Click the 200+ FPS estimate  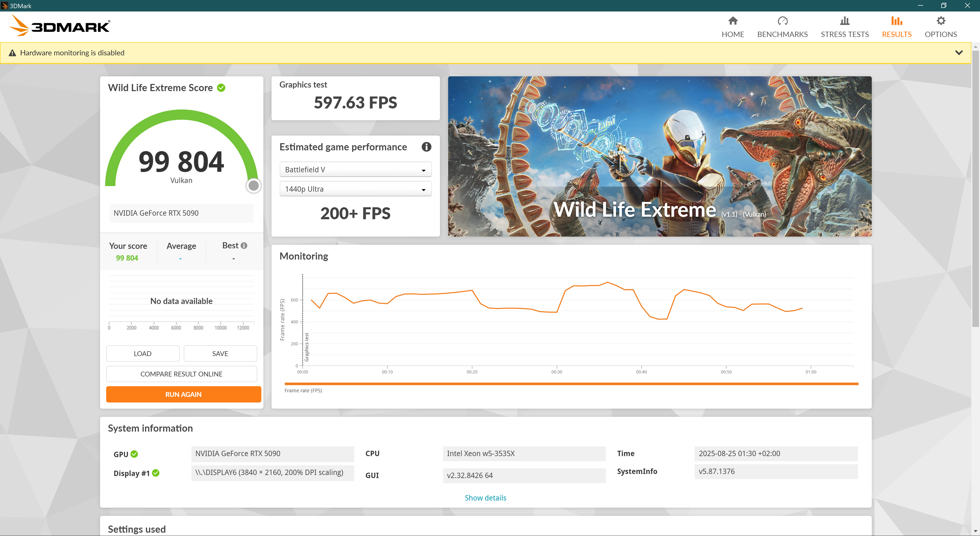[x=355, y=213]
